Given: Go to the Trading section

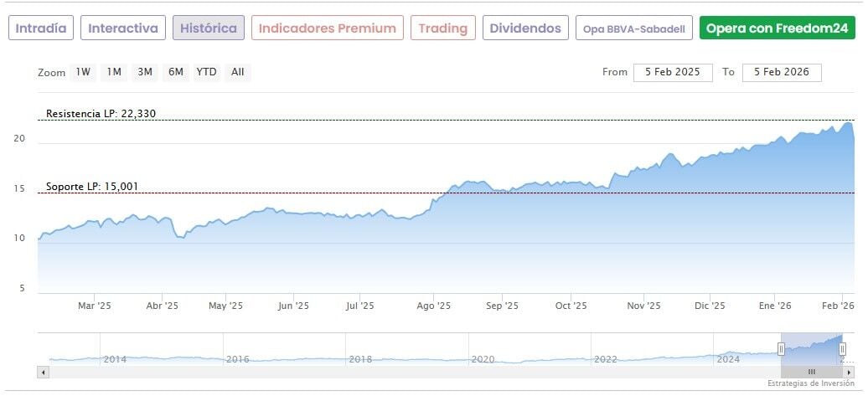Looking at the screenshot, I should tap(443, 28).
